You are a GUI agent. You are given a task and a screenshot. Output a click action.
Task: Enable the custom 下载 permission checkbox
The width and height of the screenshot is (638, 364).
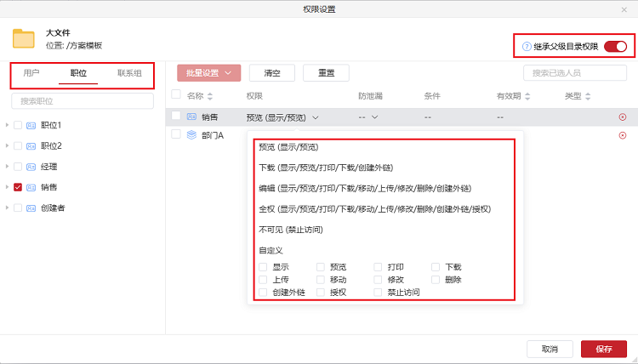[436, 267]
